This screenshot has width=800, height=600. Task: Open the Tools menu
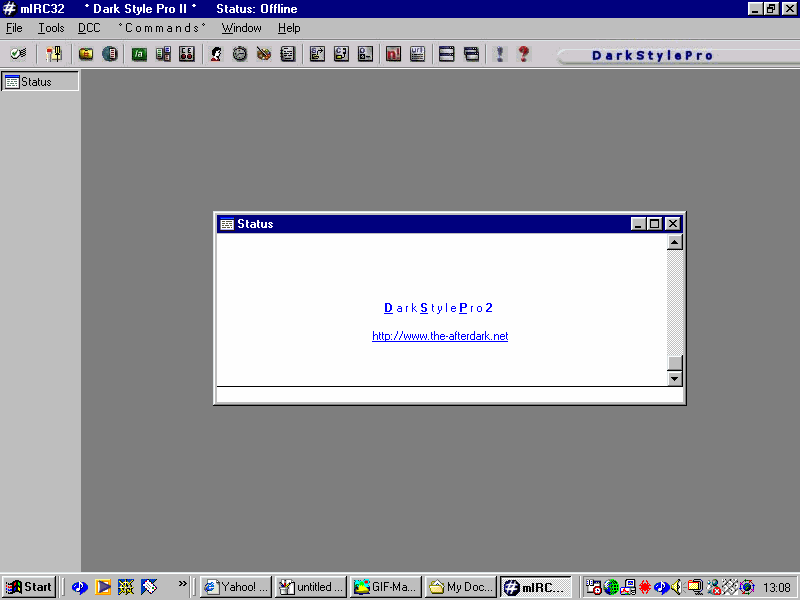tap(51, 28)
